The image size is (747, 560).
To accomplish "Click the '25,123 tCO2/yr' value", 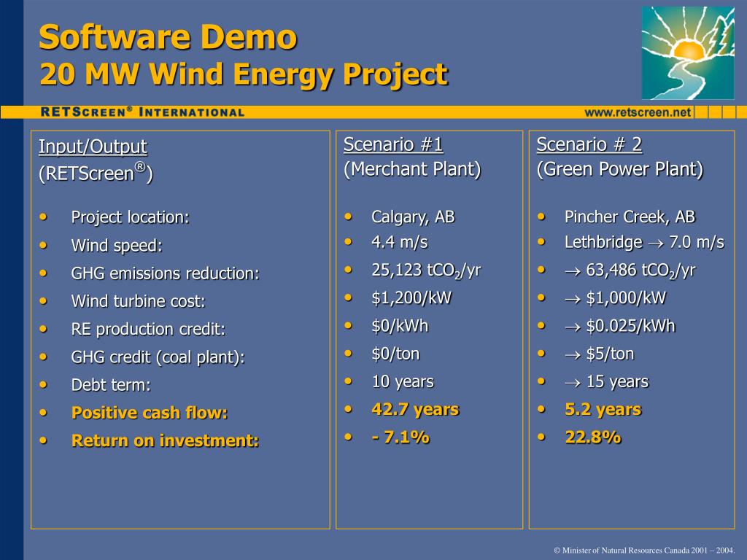I will click(x=426, y=271).
